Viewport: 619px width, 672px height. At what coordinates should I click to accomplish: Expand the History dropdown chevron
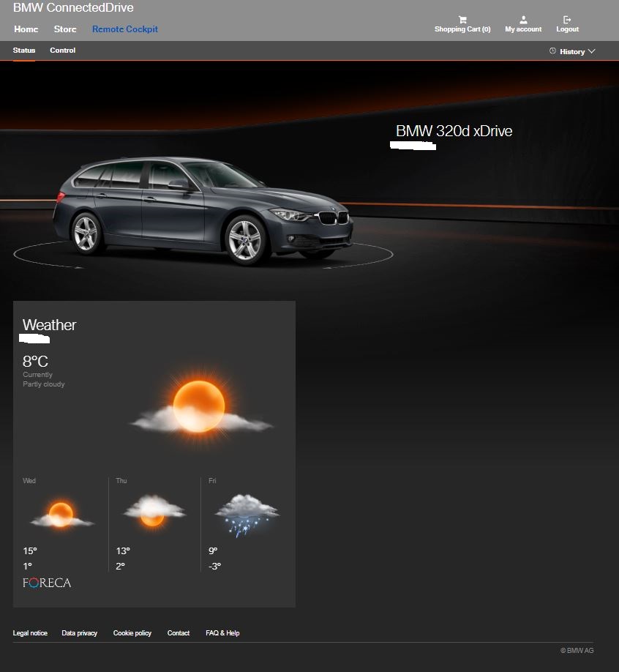(591, 51)
